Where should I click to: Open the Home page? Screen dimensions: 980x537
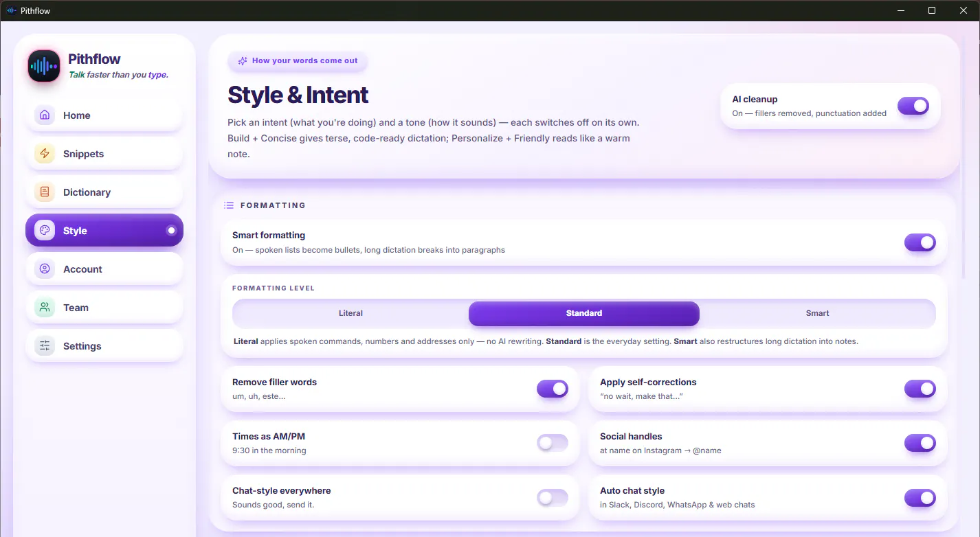coord(104,115)
